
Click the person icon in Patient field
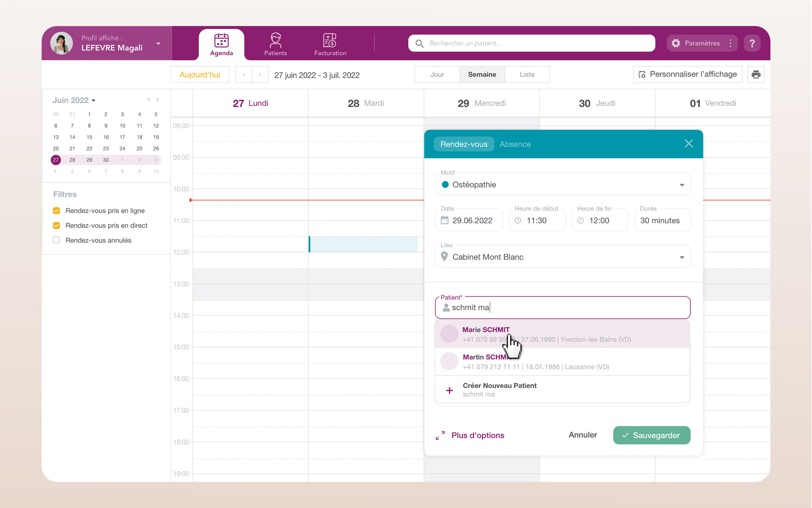point(446,307)
